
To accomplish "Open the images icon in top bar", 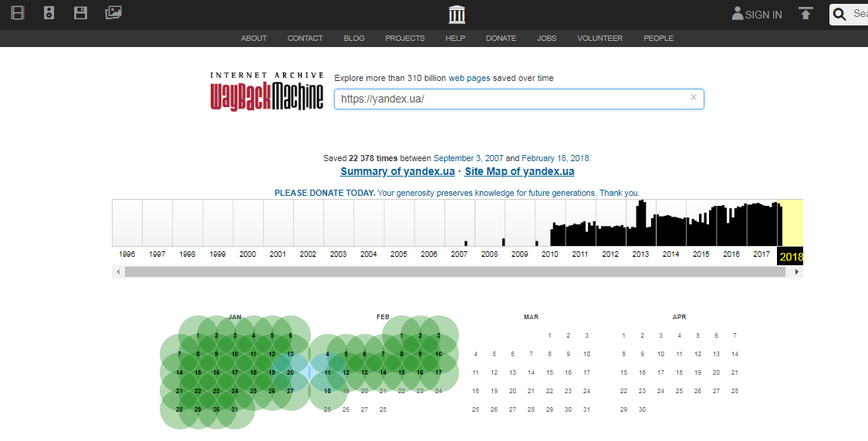I will tap(113, 13).
